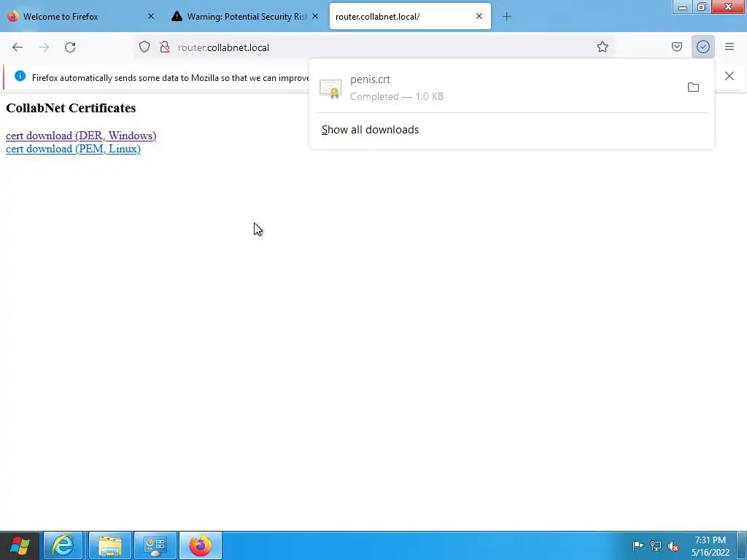The image size is (747, 560).
Task: Switch to the Welcome to Firefox tab
Action: [81, 17]
